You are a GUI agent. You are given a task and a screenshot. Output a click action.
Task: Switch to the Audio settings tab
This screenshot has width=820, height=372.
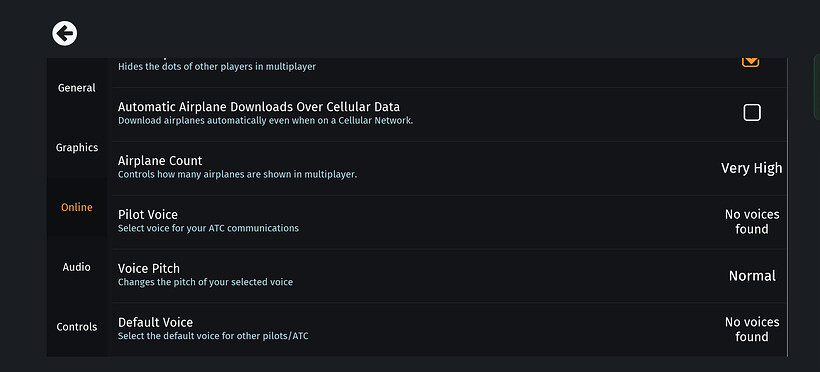click(77, 267)
